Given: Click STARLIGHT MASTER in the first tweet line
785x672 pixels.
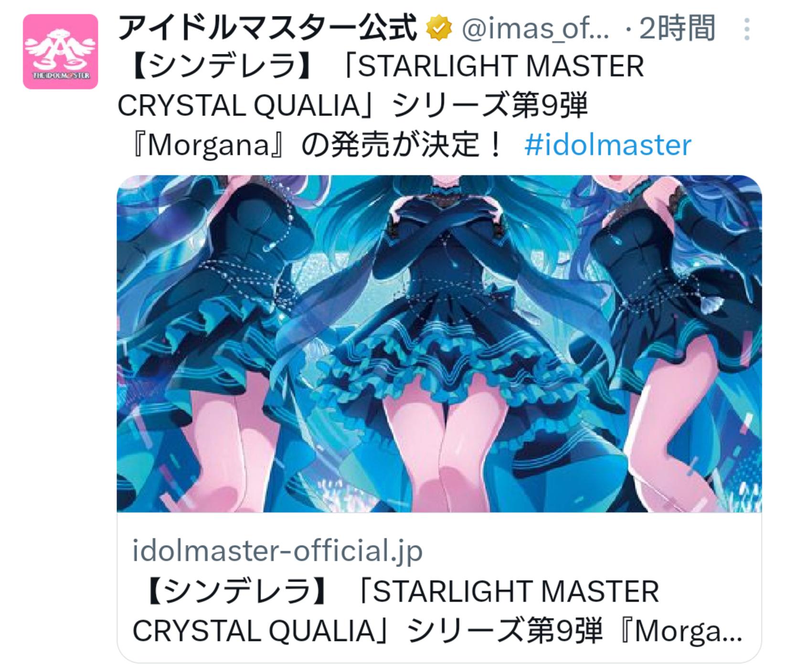Looking at the screenshot, I should click(501, 66).
